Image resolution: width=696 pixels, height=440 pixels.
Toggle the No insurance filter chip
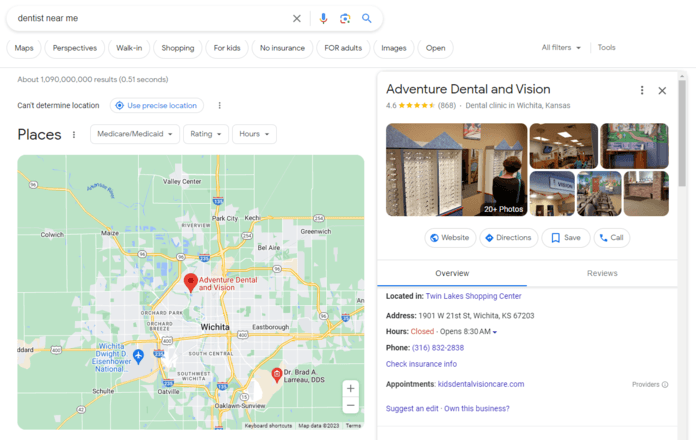click(x=282, y=48)
